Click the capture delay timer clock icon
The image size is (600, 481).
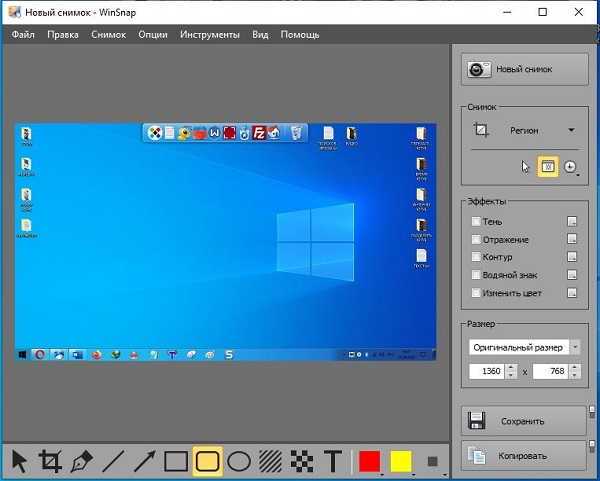coord(570,167)
